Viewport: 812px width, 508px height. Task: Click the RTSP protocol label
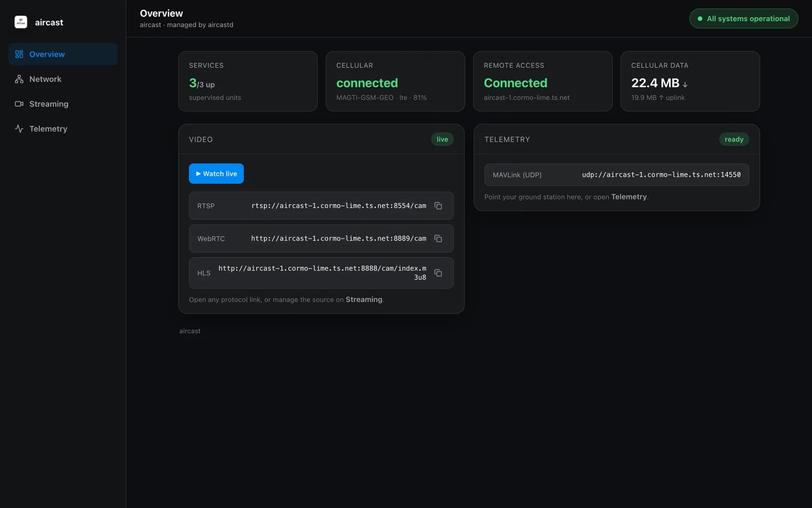click(x=206, y=206)
